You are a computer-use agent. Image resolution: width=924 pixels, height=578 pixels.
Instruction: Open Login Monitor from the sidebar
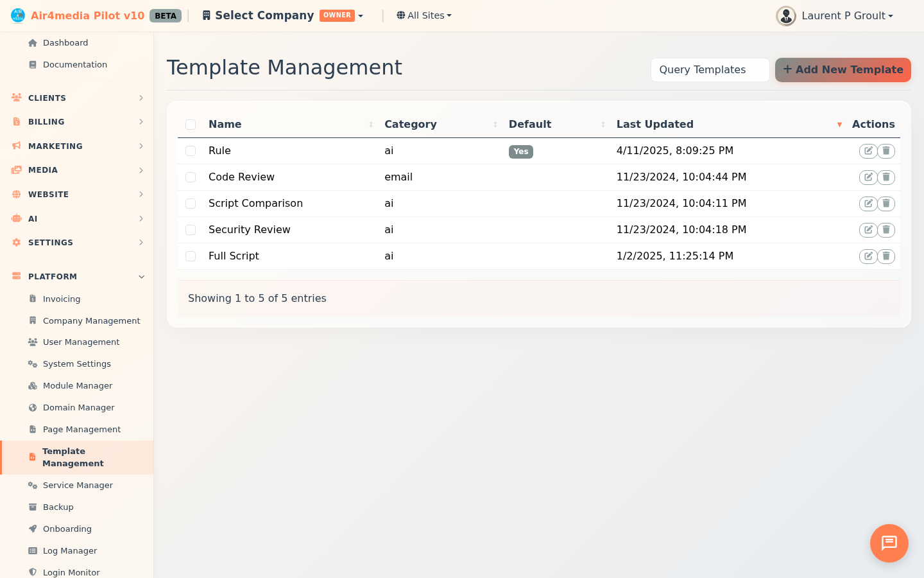pos(71,572)
